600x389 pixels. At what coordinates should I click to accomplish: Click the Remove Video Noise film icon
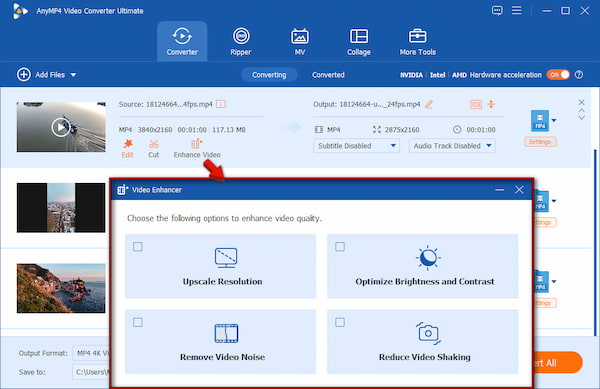[x=226, y=333]
